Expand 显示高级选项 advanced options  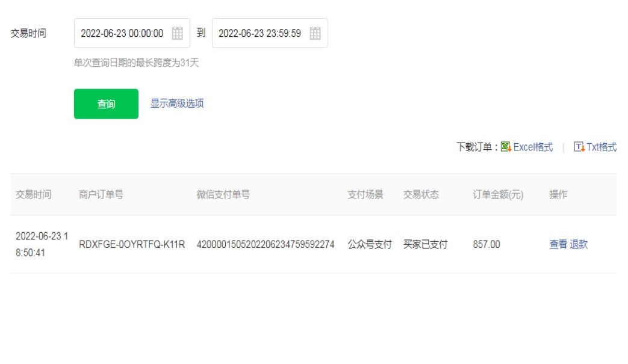(177, 103)
